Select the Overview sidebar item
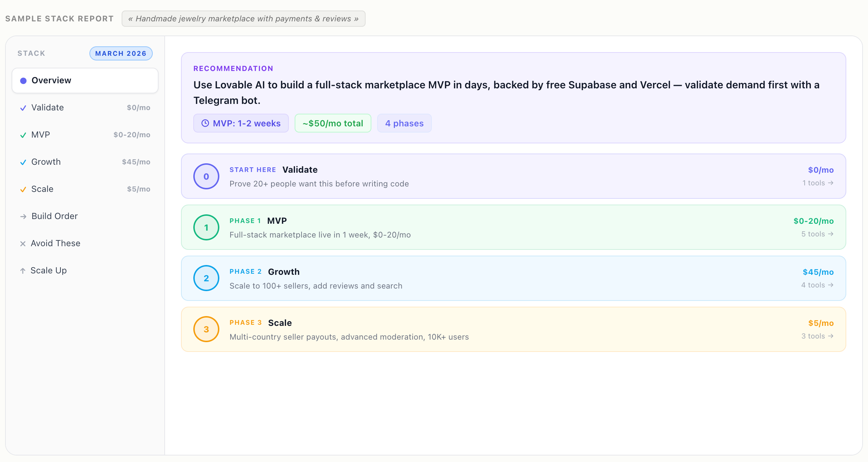Screen dimensions: 868x462 85,80
